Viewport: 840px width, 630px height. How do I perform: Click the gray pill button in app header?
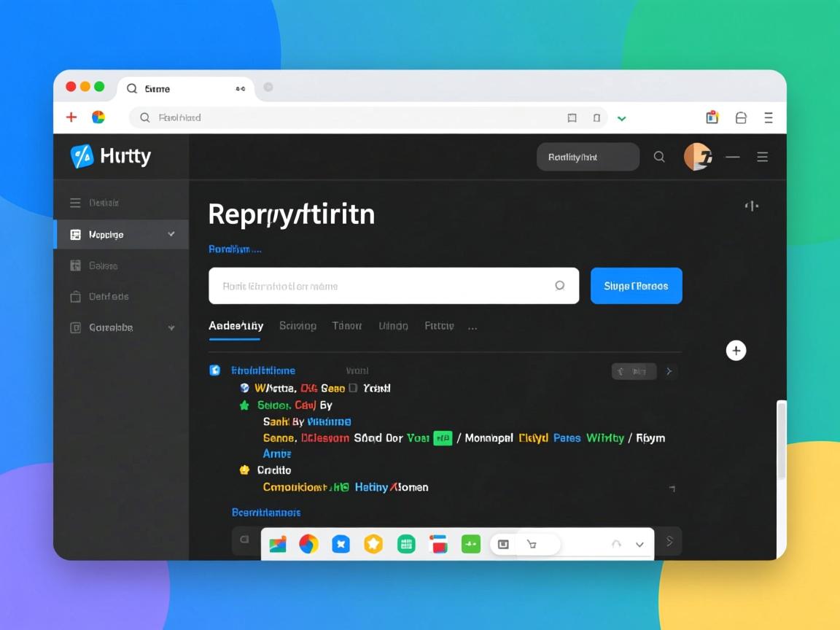coord(588,157)
